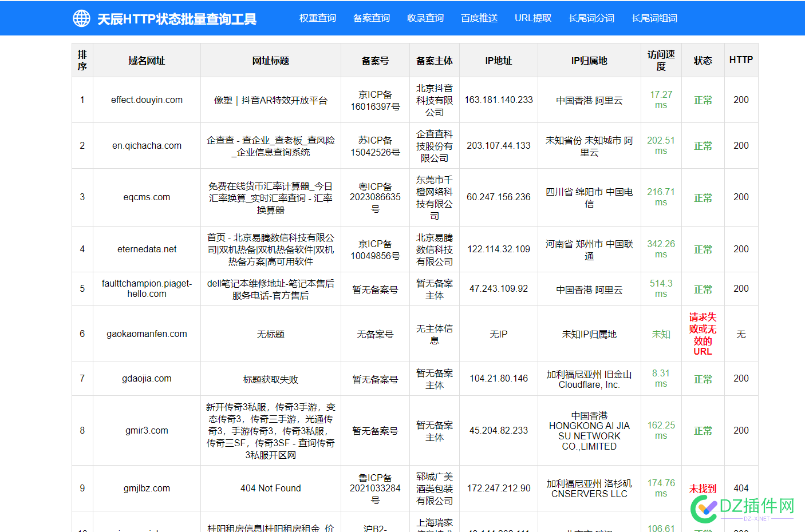
Task: Click the 网址标题 column header
Action: [271, 61]
